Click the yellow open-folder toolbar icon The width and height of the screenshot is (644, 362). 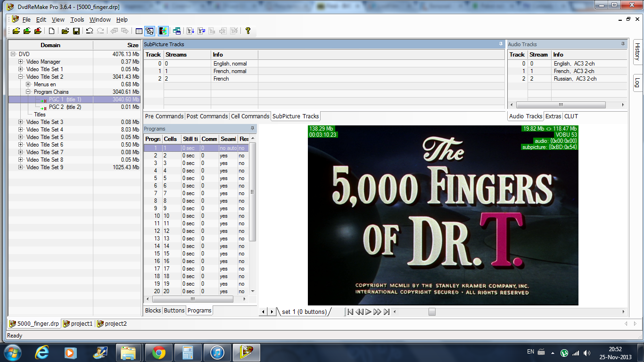point(17,31)
